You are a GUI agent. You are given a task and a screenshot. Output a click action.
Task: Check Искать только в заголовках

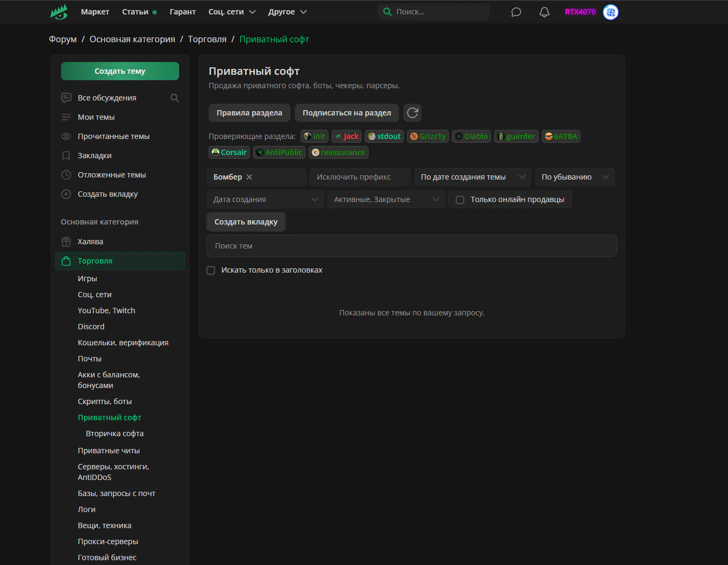tap(211, 270)
